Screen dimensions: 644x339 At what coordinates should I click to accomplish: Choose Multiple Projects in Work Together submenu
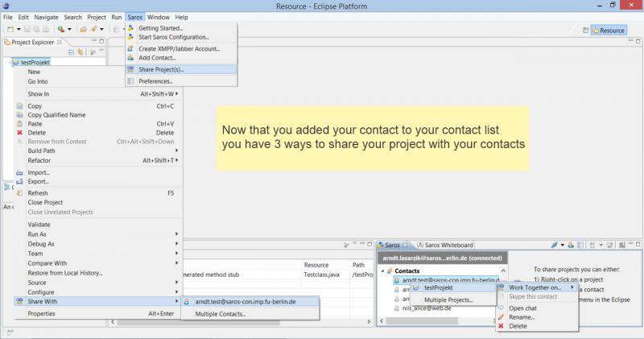pyautogui.click(x=454, y=300)
